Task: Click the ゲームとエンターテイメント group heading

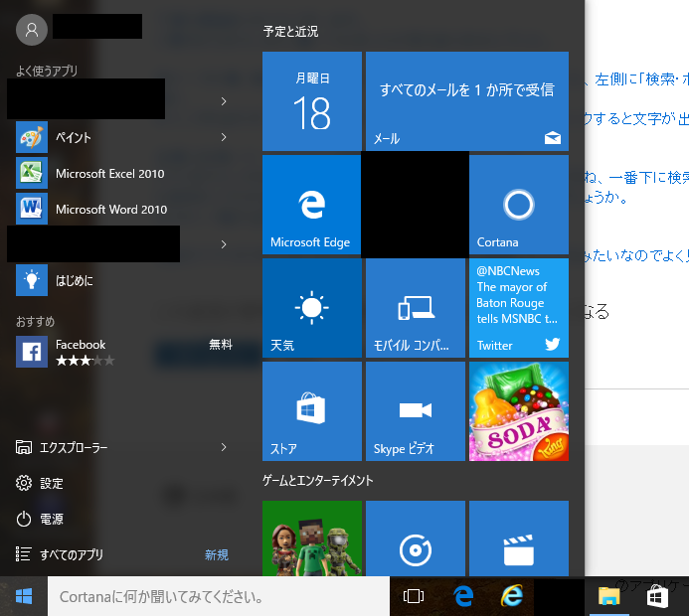Action: [x=318, y=481]
